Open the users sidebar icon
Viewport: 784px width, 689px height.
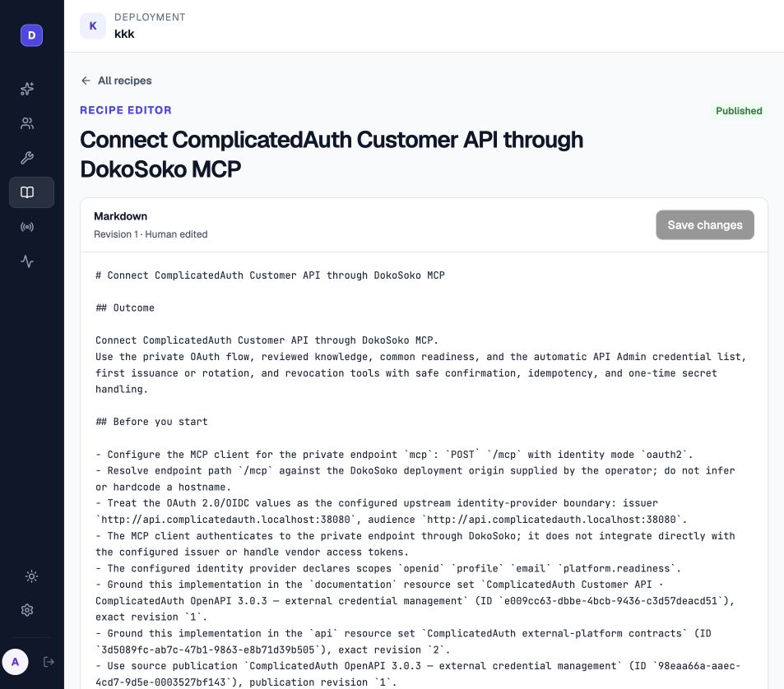[x=27, y=123]
